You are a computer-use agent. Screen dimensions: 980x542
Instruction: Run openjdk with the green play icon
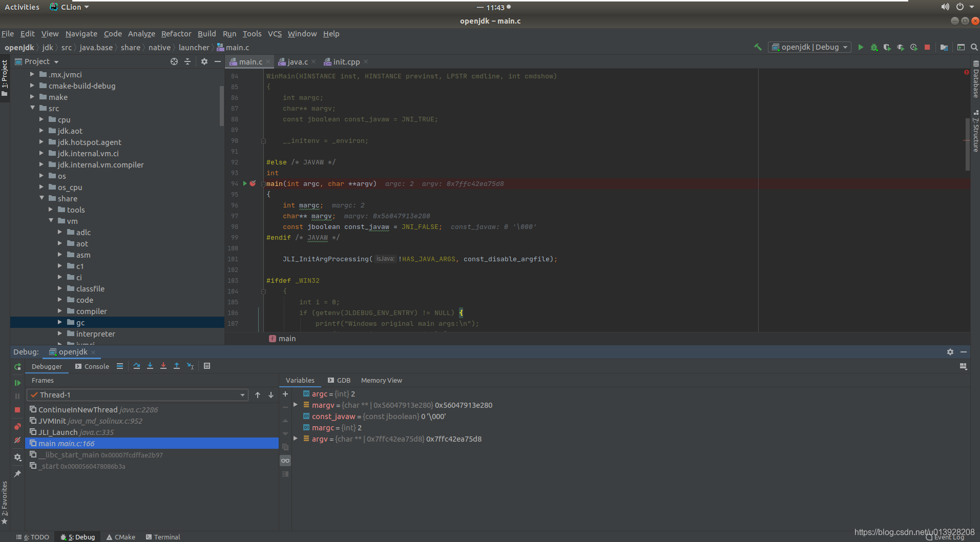tap(861, 47)
